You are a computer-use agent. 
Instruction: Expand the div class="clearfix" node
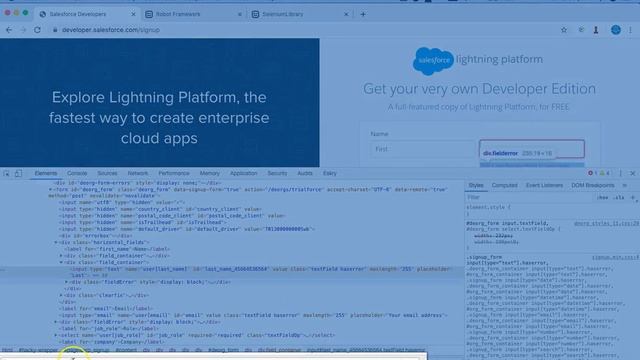point(61,296)
